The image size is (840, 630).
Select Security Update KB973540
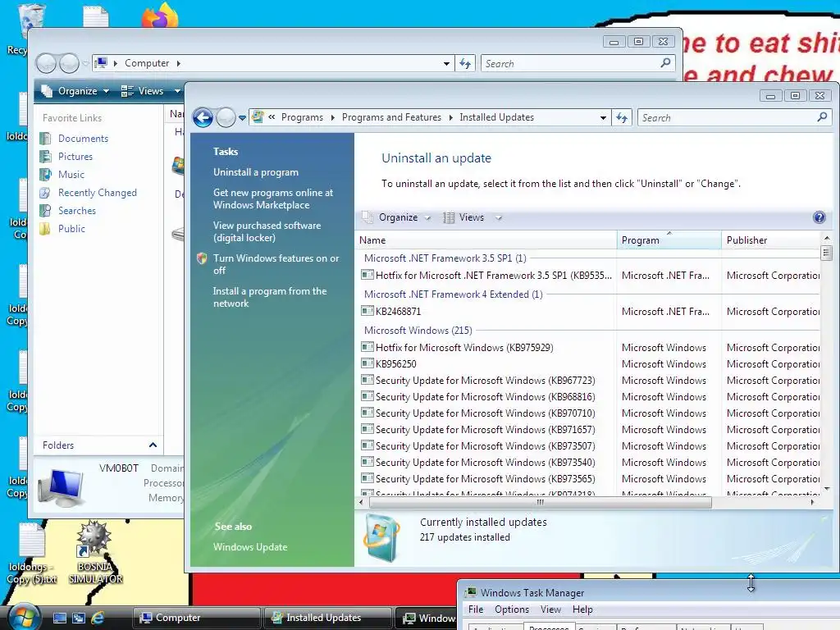pyautogui.click(x=590, y=463)
